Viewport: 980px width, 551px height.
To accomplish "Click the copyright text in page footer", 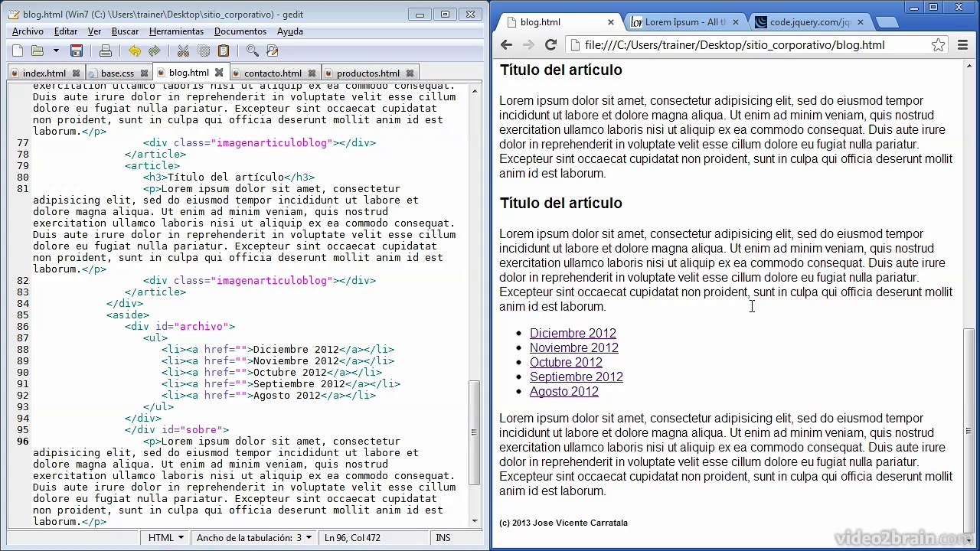I will (x=563, y=523).
